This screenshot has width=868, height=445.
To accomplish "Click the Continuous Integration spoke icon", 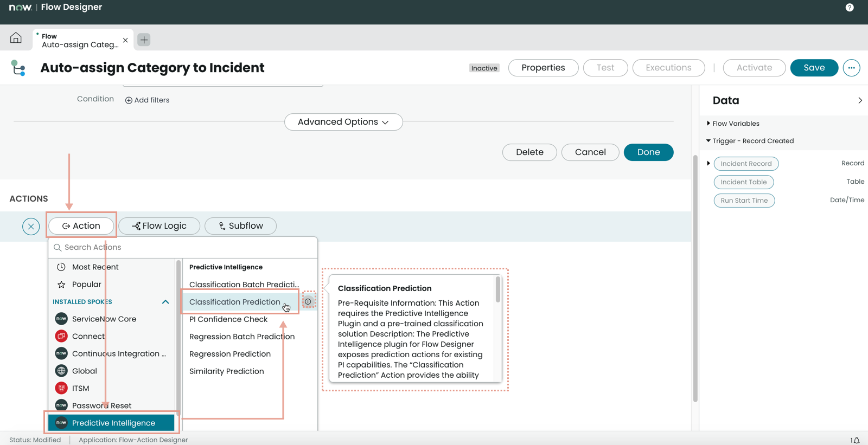I will 61,353.
